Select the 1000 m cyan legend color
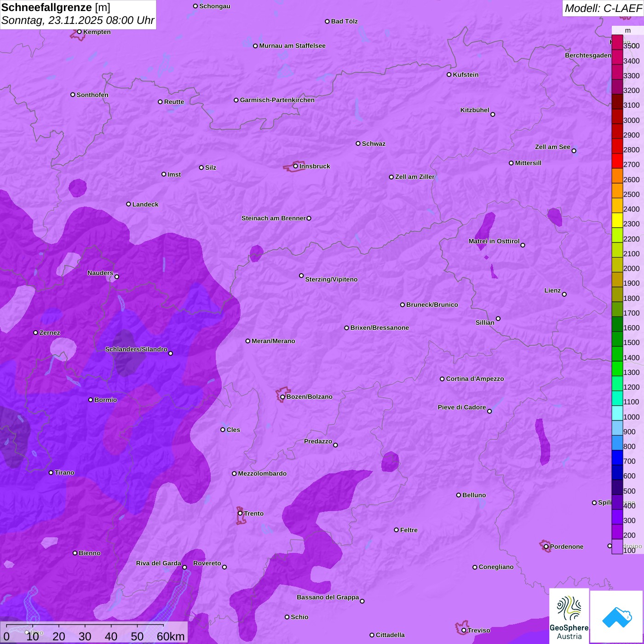The width and height of the screenshot is (644, 644). pos(617,413)
